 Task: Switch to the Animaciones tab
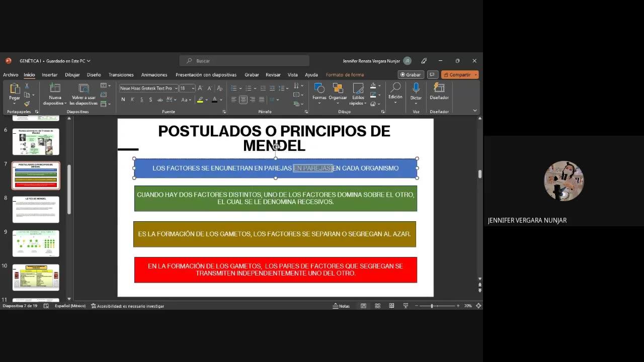pos(154,74)
